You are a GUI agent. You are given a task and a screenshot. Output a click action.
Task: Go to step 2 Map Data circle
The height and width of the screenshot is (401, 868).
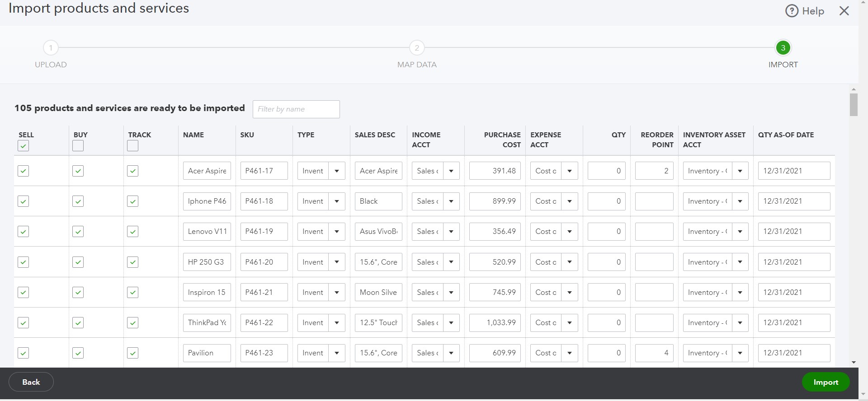point(417,48)
